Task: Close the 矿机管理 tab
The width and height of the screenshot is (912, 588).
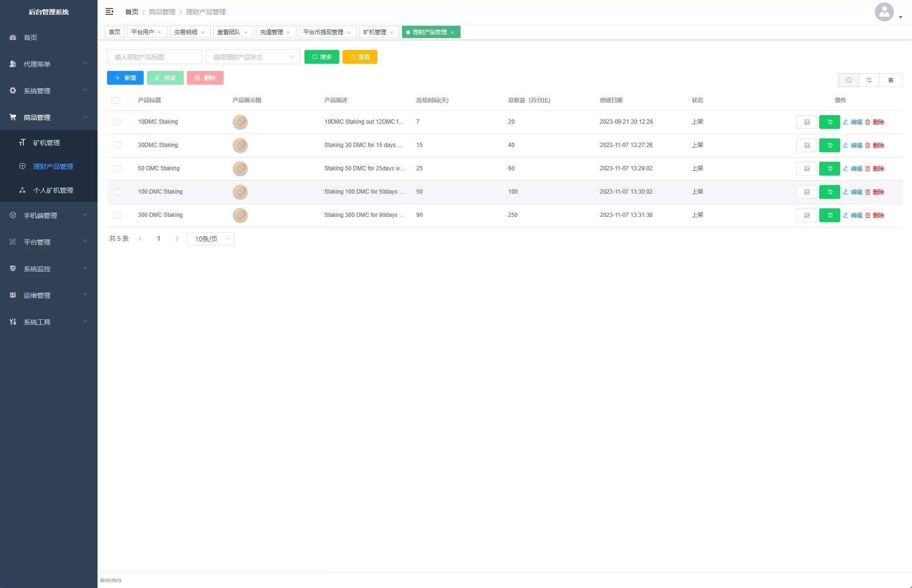Action: pos(392,32)
